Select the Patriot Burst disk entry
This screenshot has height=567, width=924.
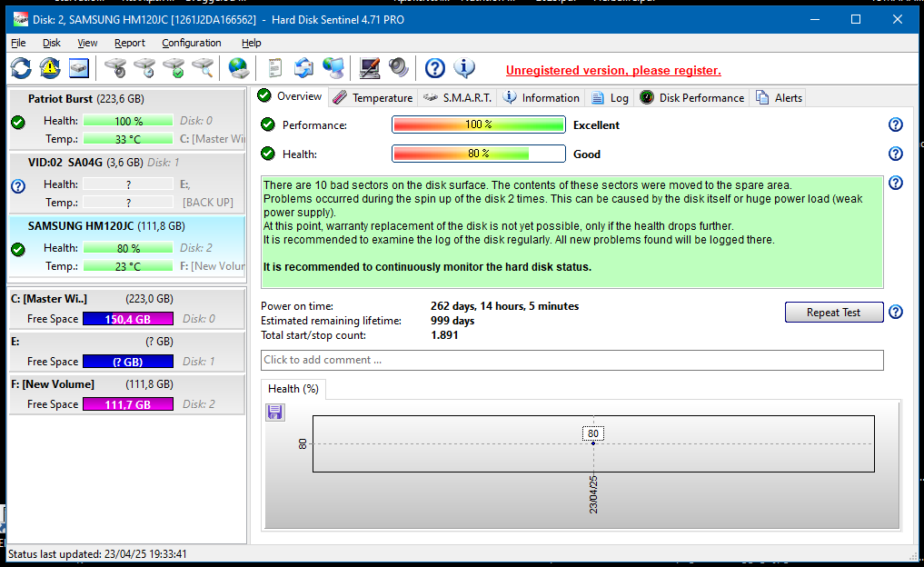point(126,119)
